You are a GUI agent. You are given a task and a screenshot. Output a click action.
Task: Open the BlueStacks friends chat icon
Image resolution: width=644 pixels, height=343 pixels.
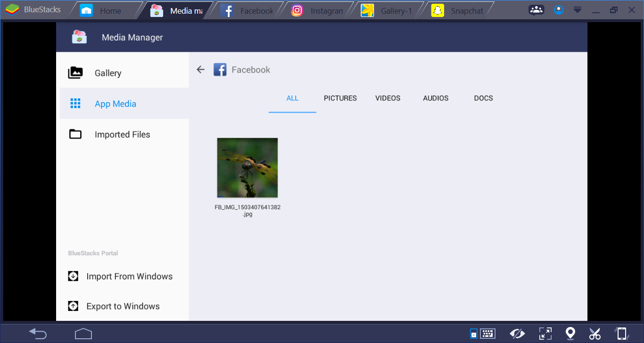536,10
